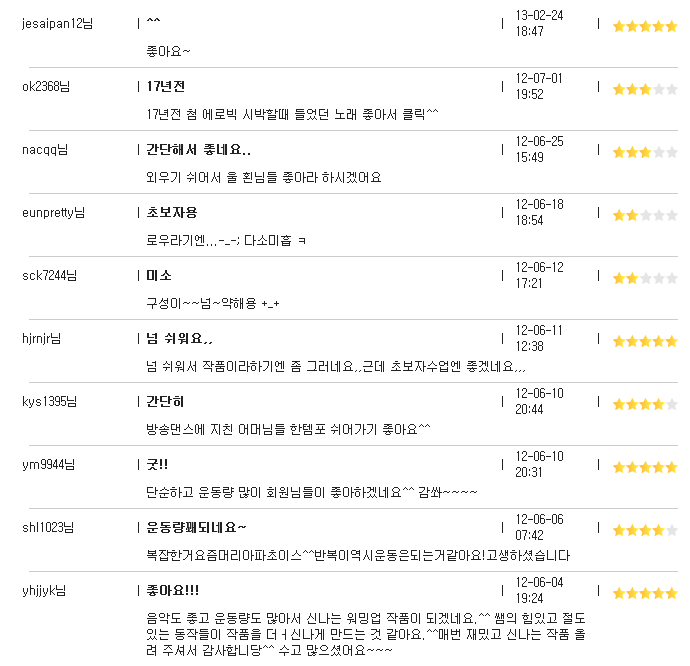Click the three-star rating on ok2368's review
This screenshot has height=666, width=690.
click(645, 89)
